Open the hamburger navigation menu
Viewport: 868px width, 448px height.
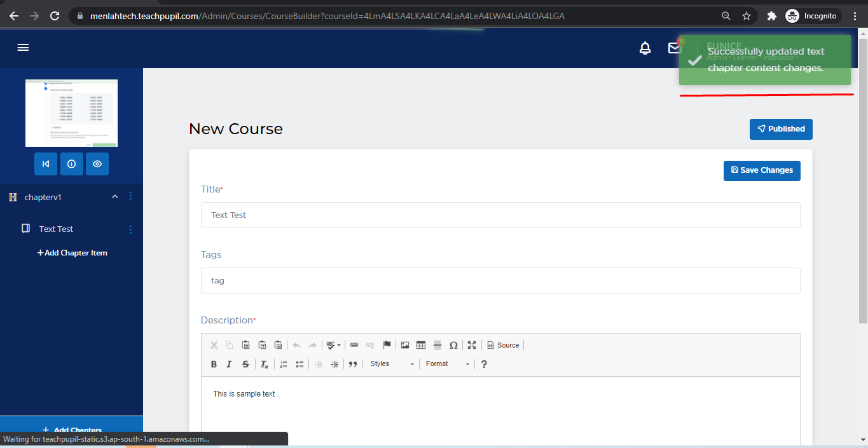(24, 48)
